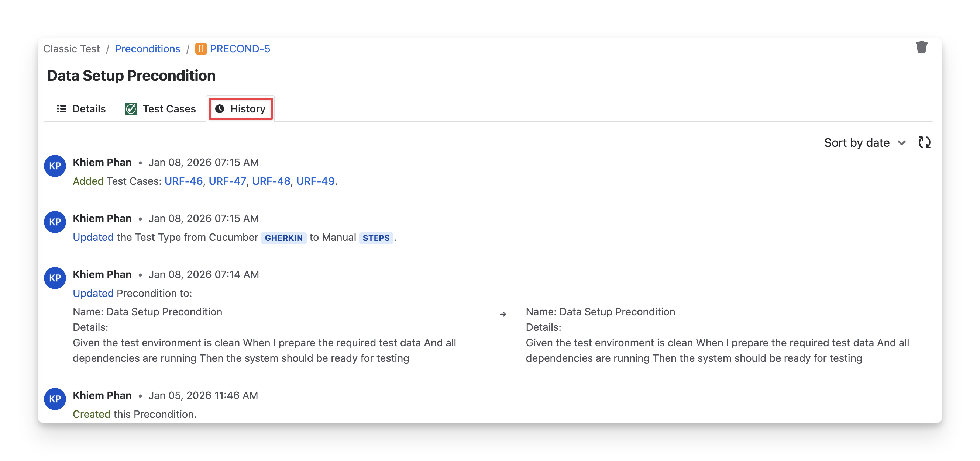This screenshot has width=980, height=461.
Task: Click KP avatar on Added Test Cases entry
Action: pyautogui.click(x=55, y=166)
